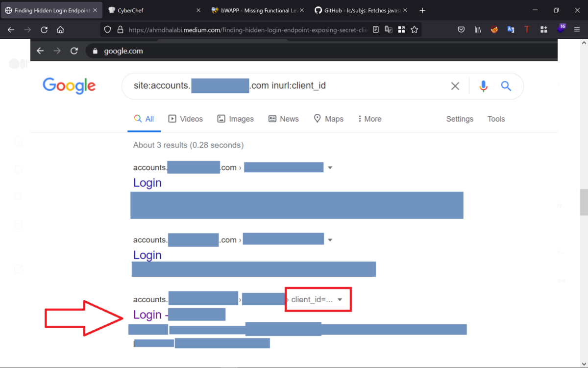This screenshot has width=588, height=368.
Task: Click the scrollbar up arrow
Action: coord(584,43)
